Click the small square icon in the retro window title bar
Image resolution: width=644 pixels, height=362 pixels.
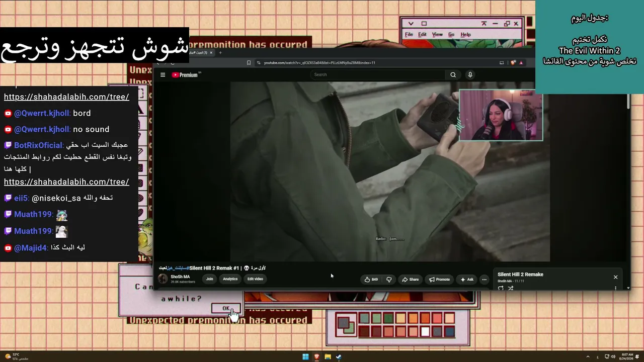tap(424, 24)
